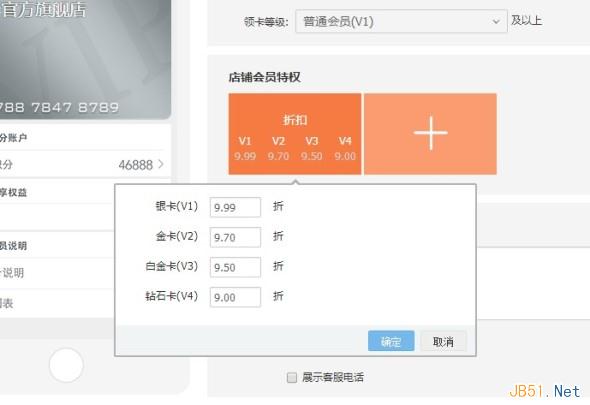Image resolution: width=590 pixels, height=405 pixels.
Task: Click the 46888 points value
Action: 135,165
